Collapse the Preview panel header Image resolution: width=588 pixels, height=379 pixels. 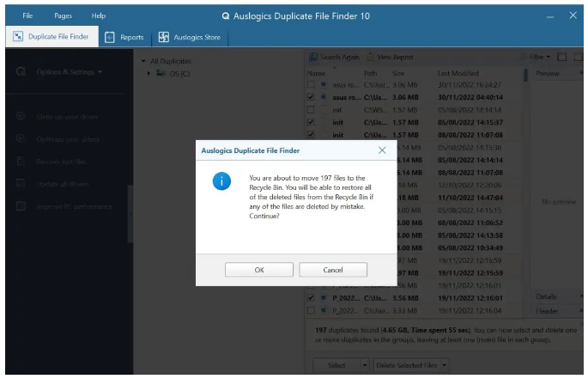point(580,73)
